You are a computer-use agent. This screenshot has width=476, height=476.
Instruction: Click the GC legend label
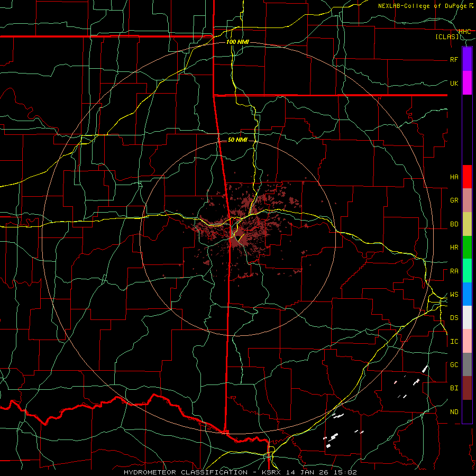(454, 365)
